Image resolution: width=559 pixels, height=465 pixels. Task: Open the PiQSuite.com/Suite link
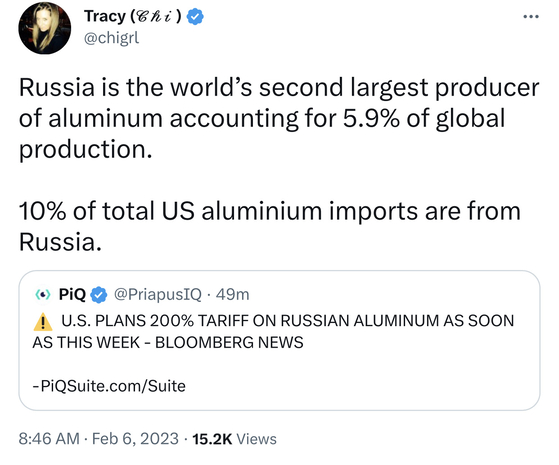tap(109, 386)
